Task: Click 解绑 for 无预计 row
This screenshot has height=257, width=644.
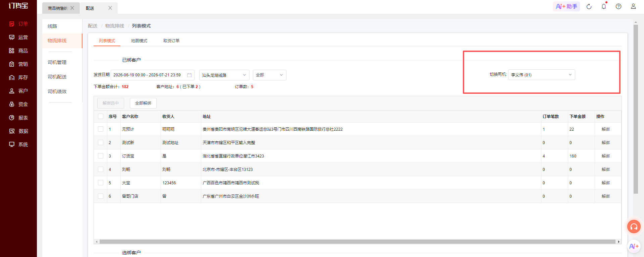Action: click(x=606, y=129)
